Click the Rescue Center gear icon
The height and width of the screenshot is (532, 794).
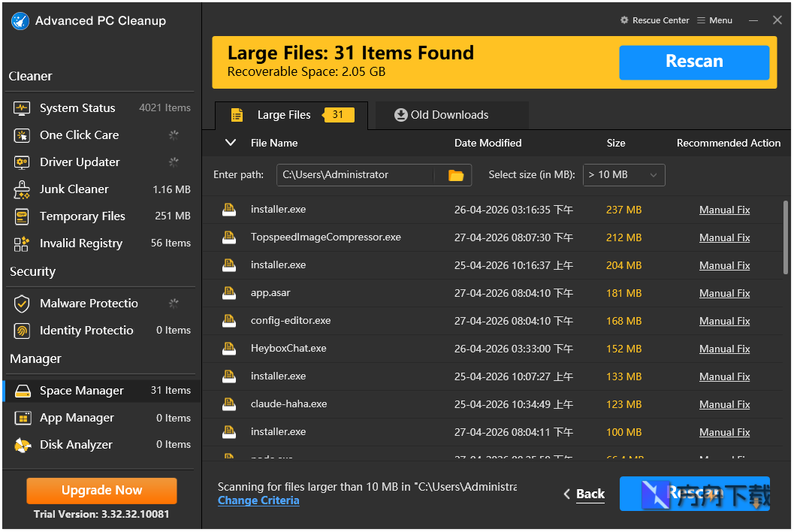point(624,20)
